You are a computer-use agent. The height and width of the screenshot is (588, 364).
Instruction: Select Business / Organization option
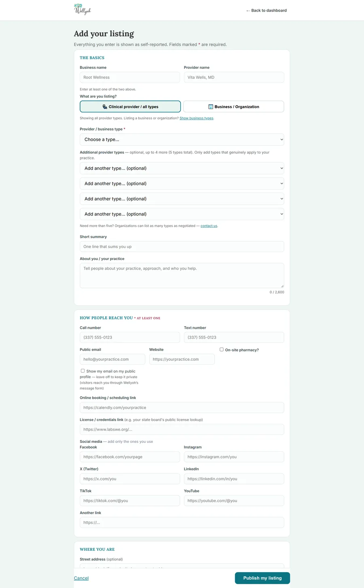[x=234, y=107]
